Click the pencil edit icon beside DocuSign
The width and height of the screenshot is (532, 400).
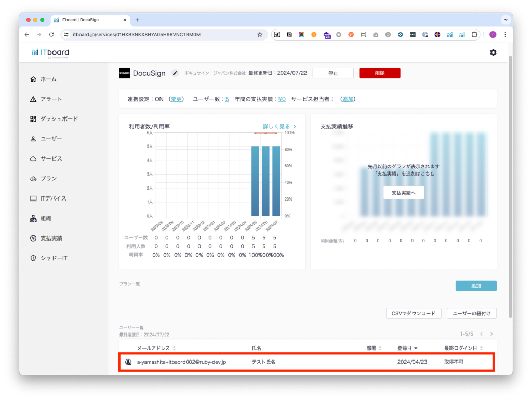(175, 73)
